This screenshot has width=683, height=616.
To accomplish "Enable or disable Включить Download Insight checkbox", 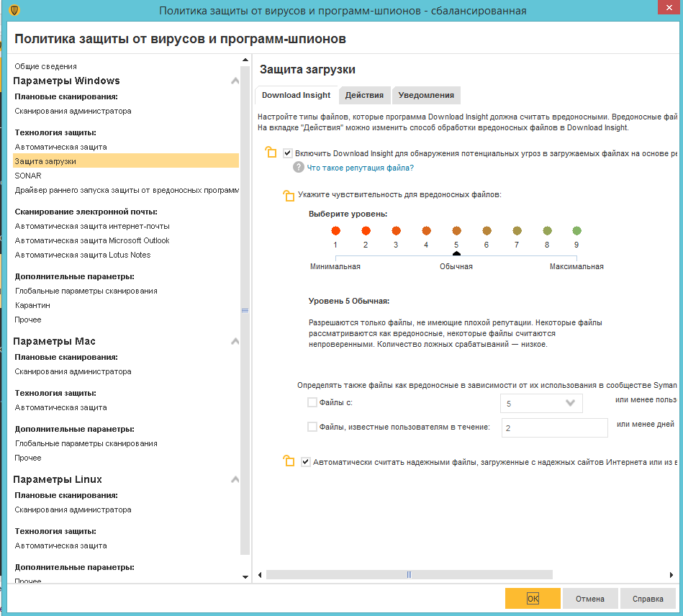I will (287, 153).
